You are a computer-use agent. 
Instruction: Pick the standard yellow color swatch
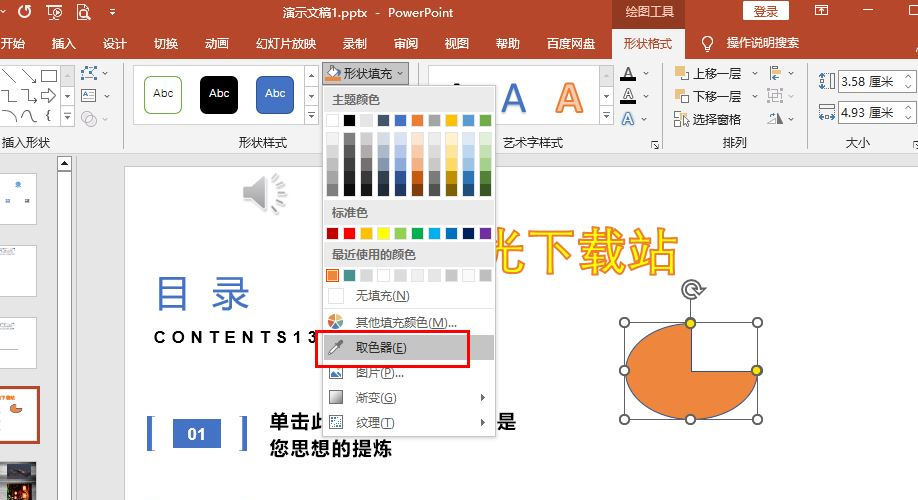[383, 234]
